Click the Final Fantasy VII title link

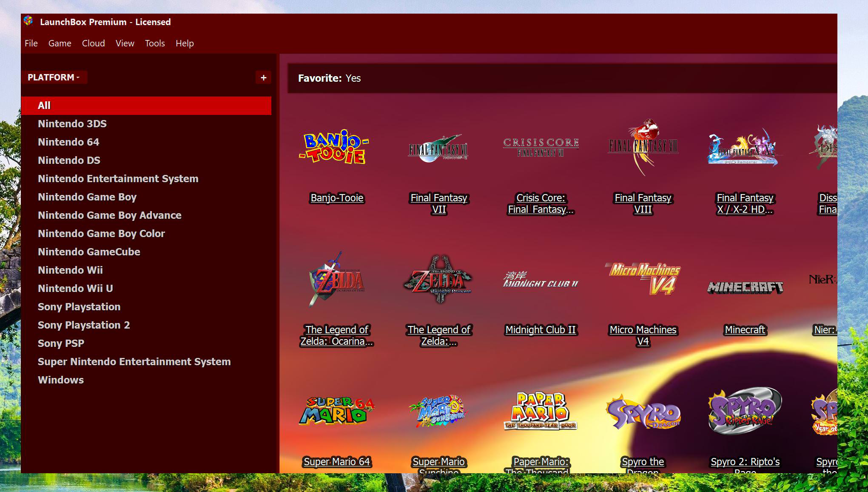click(438, 203)
